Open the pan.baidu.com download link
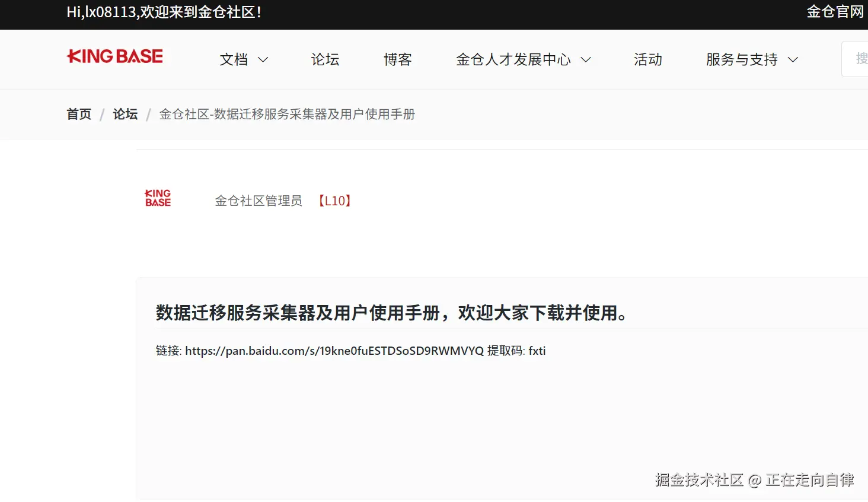868x502 pixels. (x=334, y=351)
